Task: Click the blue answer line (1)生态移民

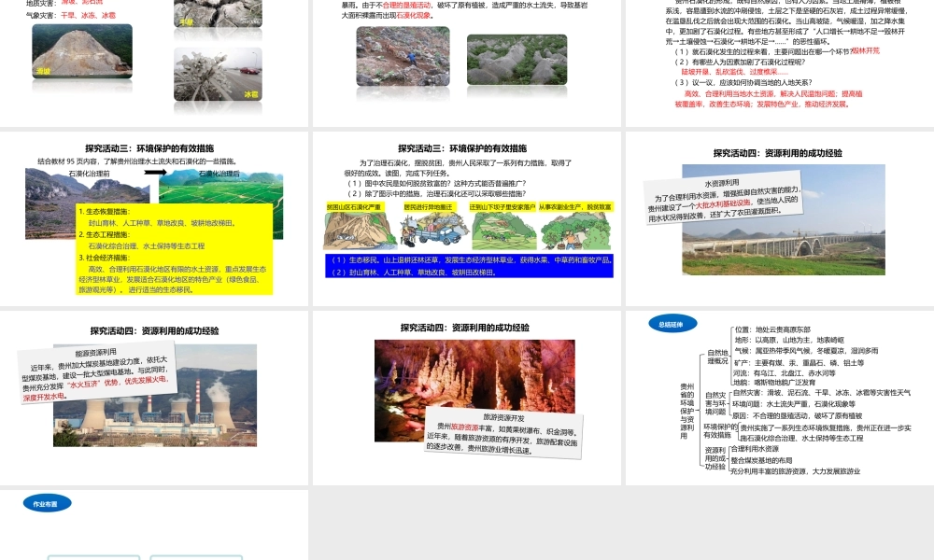Action: tap(472, 260)
